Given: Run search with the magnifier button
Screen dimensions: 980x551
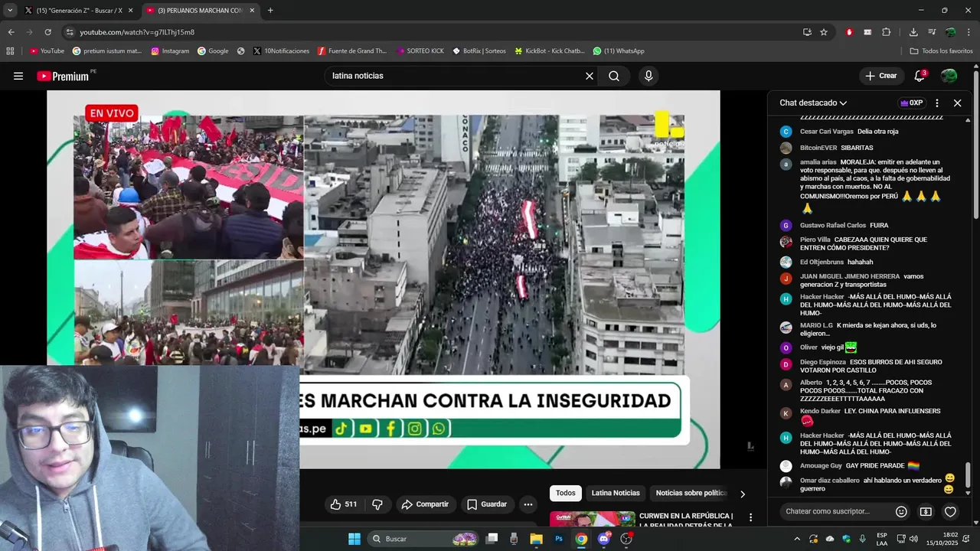Looking at the screenshot, I should pos(614,76).
